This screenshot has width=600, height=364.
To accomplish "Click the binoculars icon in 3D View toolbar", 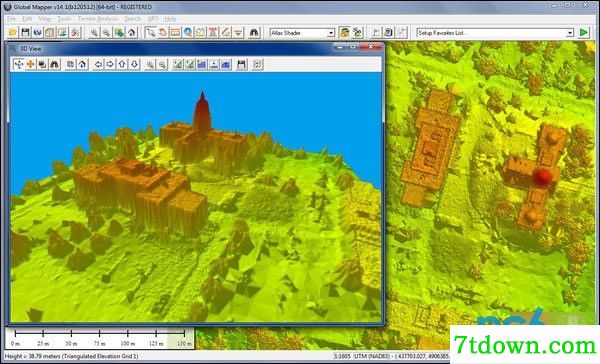I will point(54,64).
